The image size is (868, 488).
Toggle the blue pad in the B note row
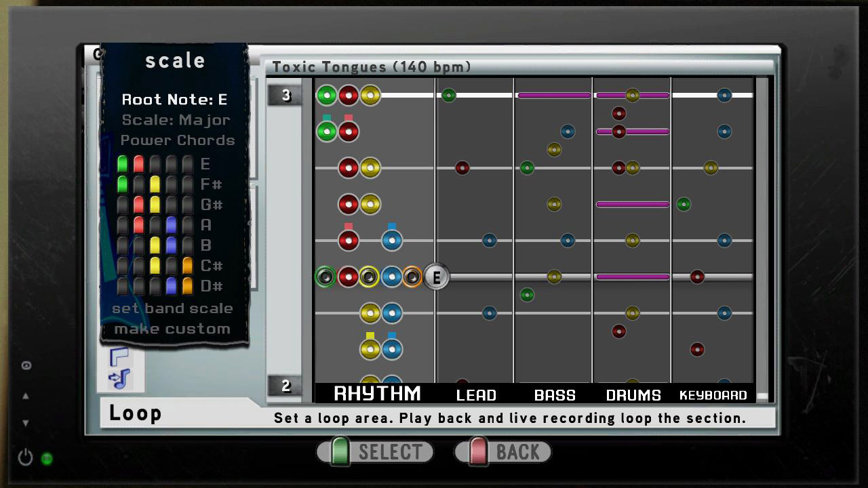(x=170, y=244)
